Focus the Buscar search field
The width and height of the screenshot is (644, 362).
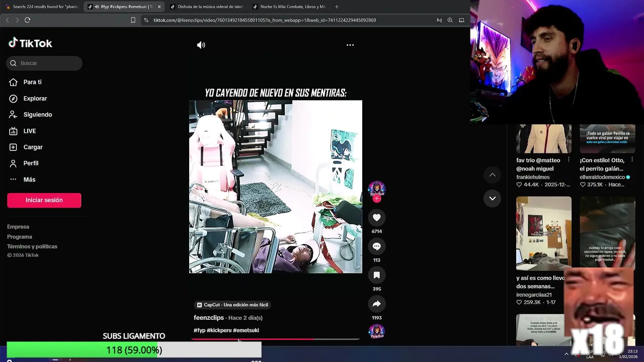coord(44,63)
